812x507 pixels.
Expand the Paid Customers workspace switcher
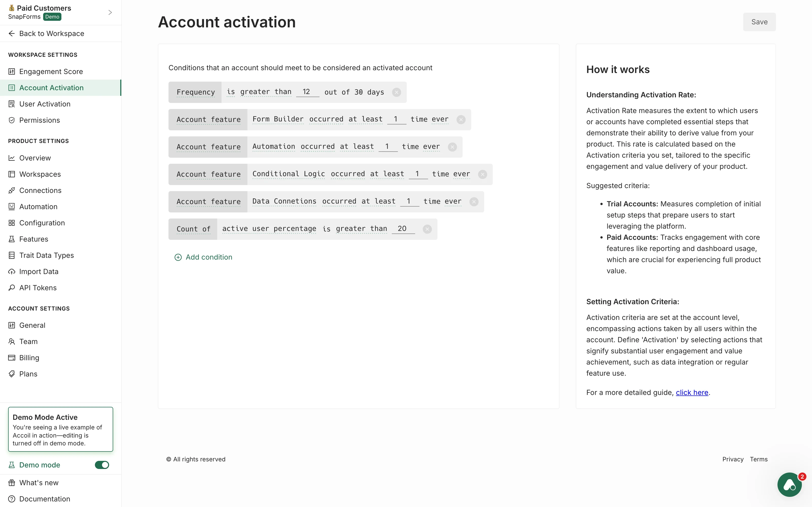110,12
